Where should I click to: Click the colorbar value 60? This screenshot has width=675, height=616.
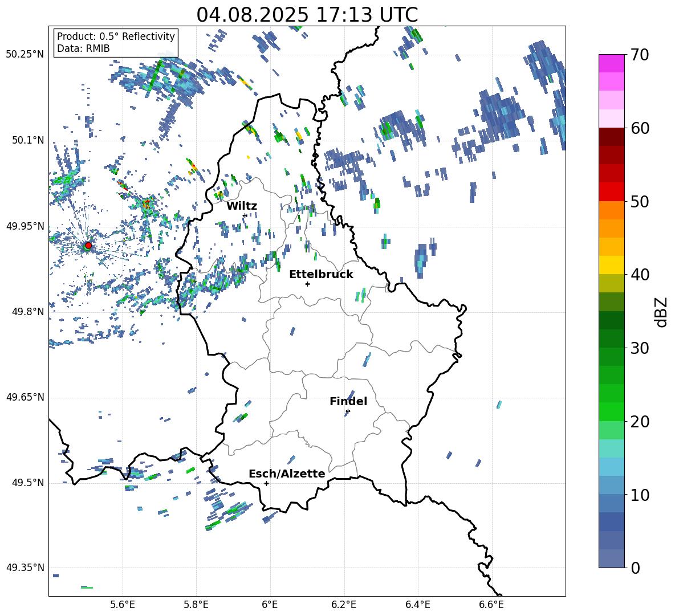[x=640, y=128]
